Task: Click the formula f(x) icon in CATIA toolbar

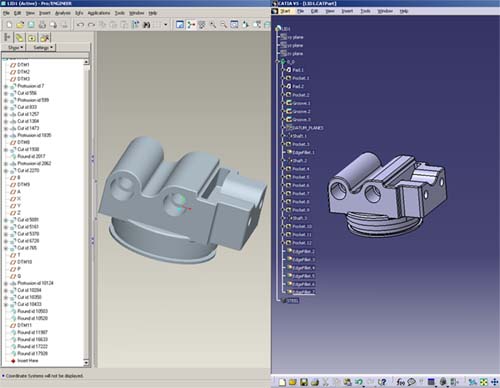Action: point(401,382)
